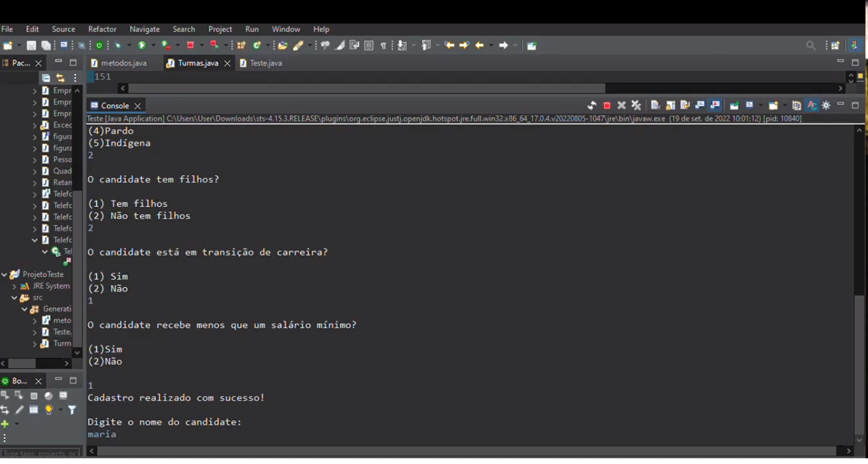Toggle scroll lock in the Console
Screen dimensions: 868x464
point(671,105)
